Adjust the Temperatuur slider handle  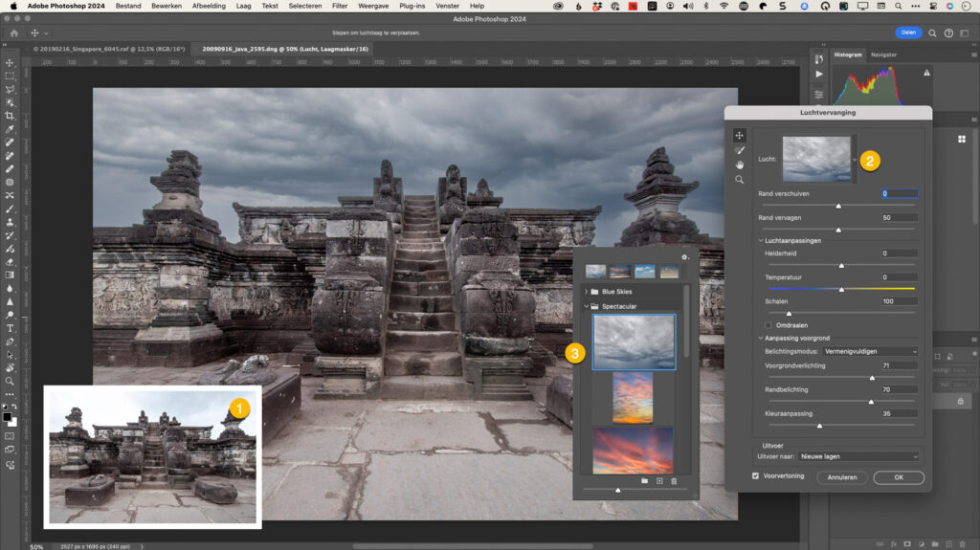pos(841,290)
